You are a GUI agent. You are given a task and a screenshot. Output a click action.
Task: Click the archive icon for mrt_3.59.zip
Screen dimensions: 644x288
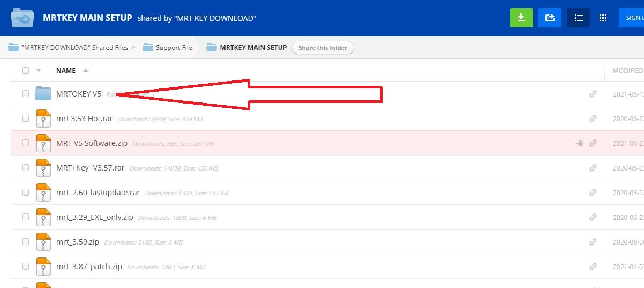[43, 242]
